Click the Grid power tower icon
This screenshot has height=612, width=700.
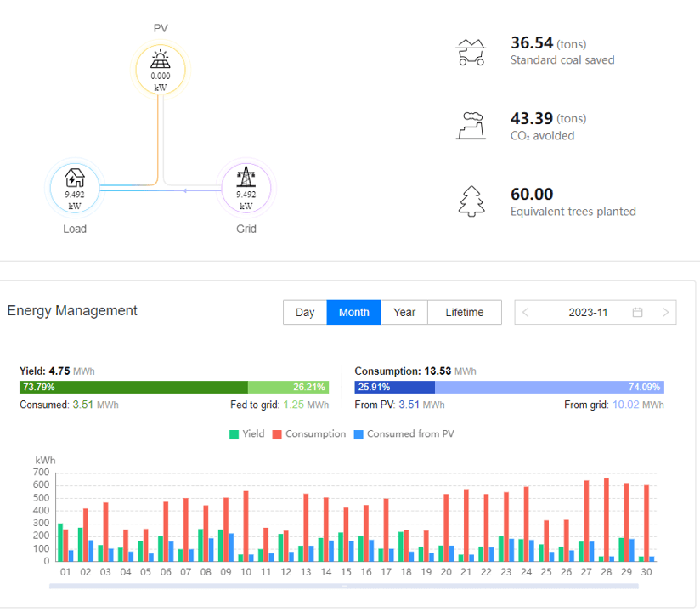pyautogui.click(x=246, y=177)
